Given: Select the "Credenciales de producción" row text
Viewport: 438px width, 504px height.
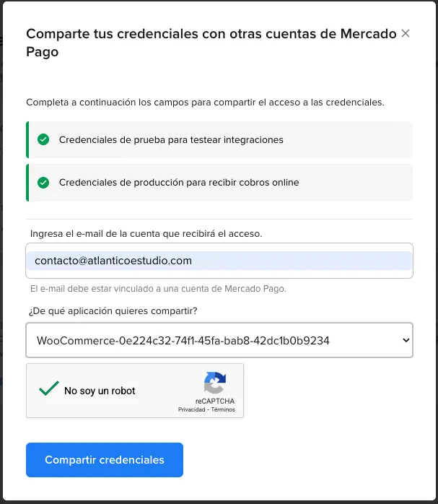Looking at the screenshot, I should [179, 183].
